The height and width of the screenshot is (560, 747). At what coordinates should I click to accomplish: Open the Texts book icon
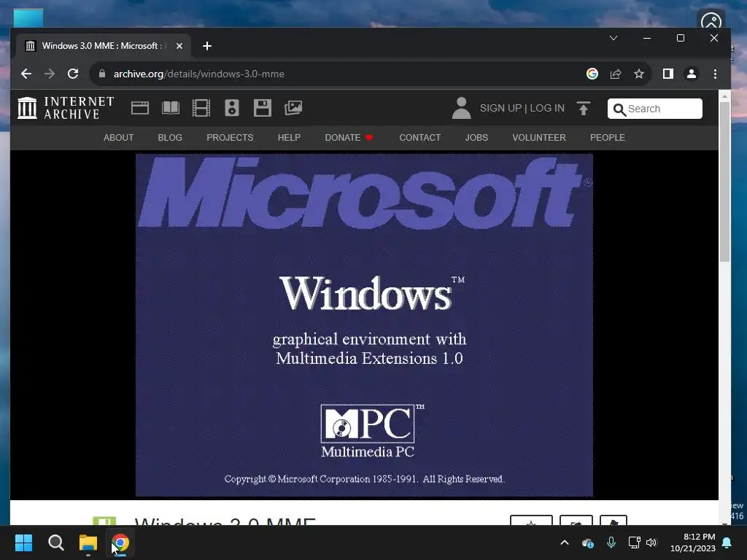171,108
